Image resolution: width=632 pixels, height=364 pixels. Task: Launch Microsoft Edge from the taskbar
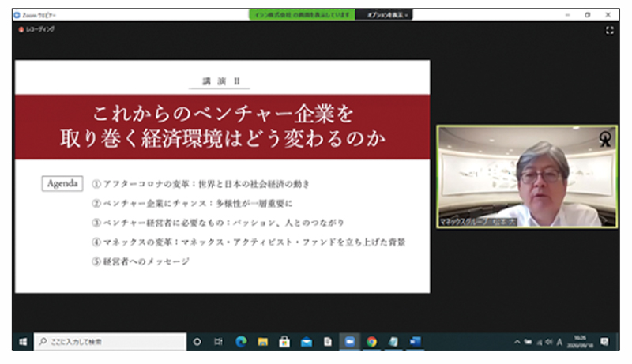pyautogui.click(x=241, y=342)
